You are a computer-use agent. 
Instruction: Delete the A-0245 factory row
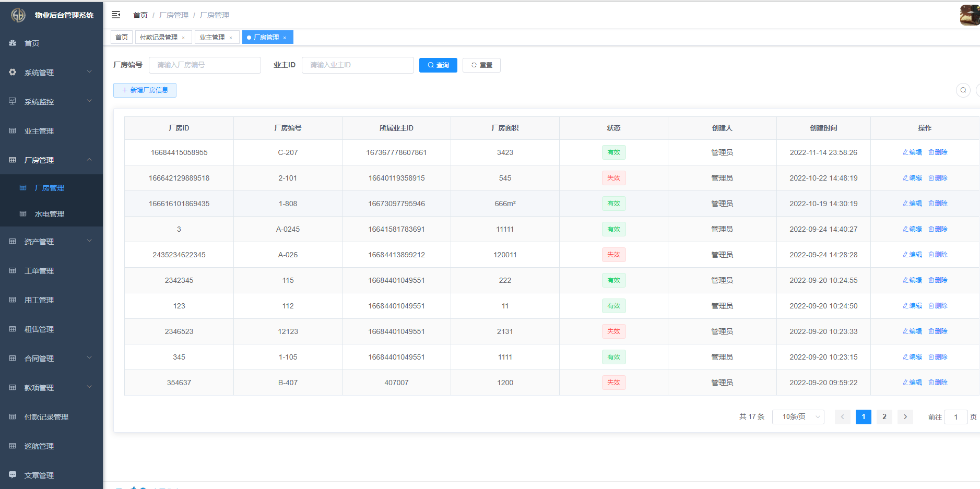938,229
